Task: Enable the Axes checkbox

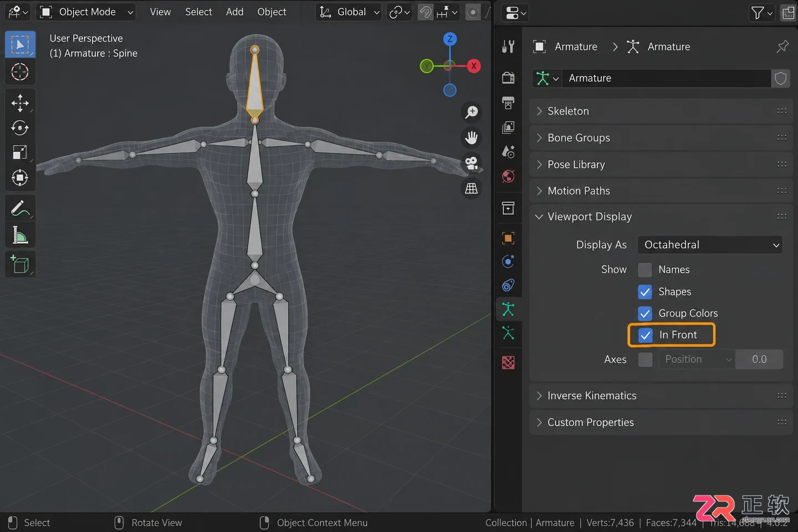Action: 645,359
